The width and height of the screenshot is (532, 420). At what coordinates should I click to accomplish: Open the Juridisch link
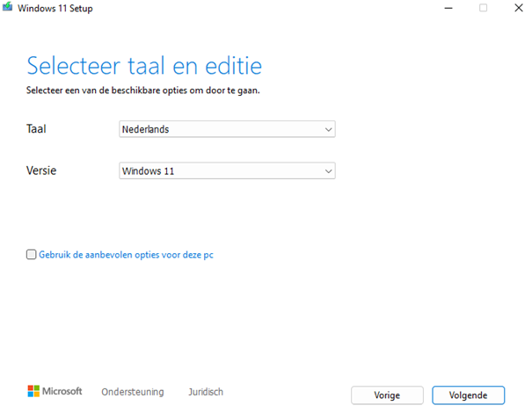(x=206, y=392)
